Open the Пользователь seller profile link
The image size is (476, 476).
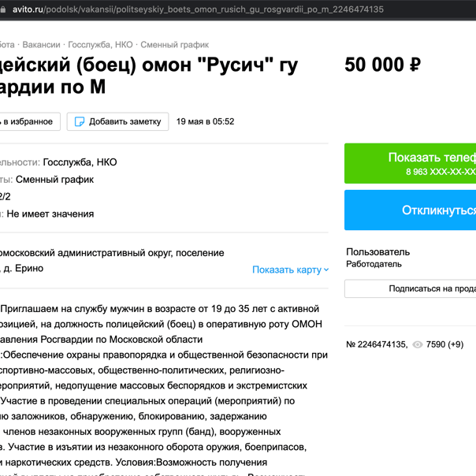point(377,252)
